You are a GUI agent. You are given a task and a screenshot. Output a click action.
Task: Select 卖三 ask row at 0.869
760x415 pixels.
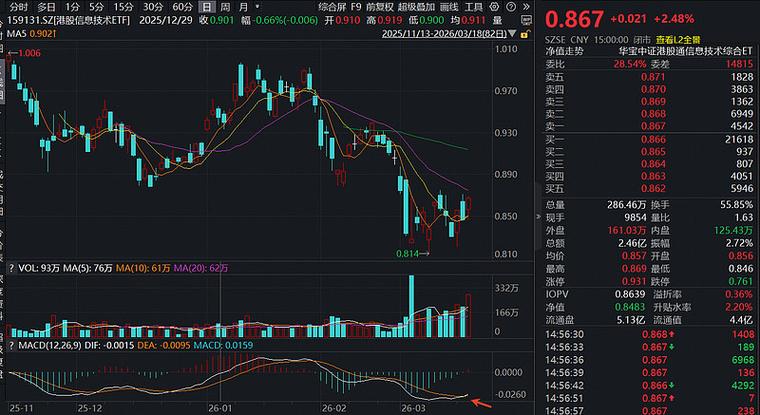pyautogui.click(x=649, y=102)
